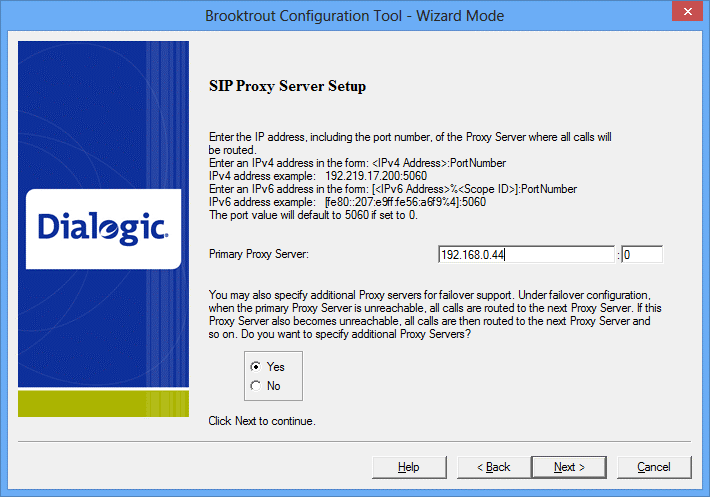Screen dimensions: 710x497
Task: Click the Next button to continue
Action: (570, 467)
